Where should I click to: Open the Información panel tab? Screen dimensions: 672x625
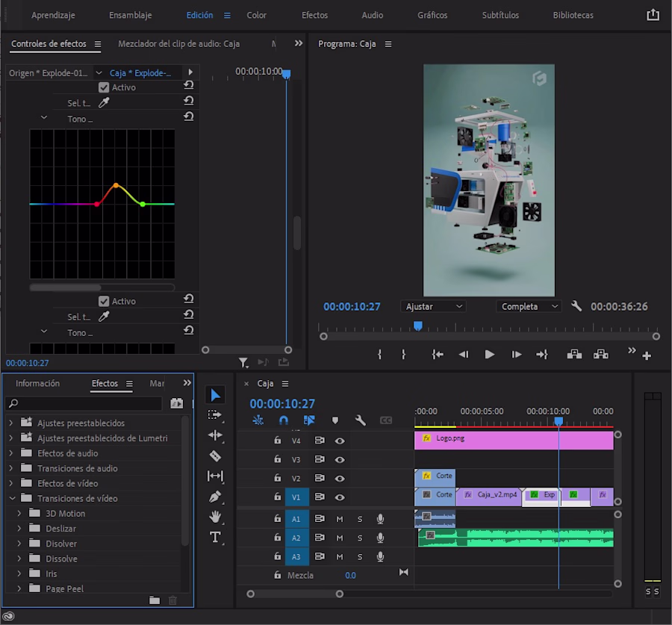(38, 383)
